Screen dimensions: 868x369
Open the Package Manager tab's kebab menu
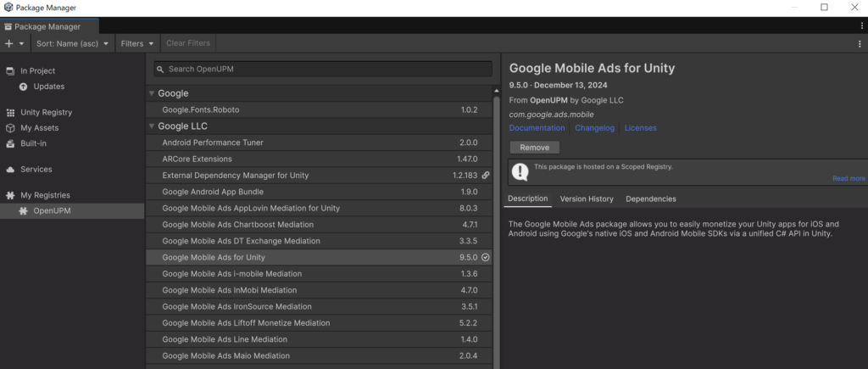862,26
